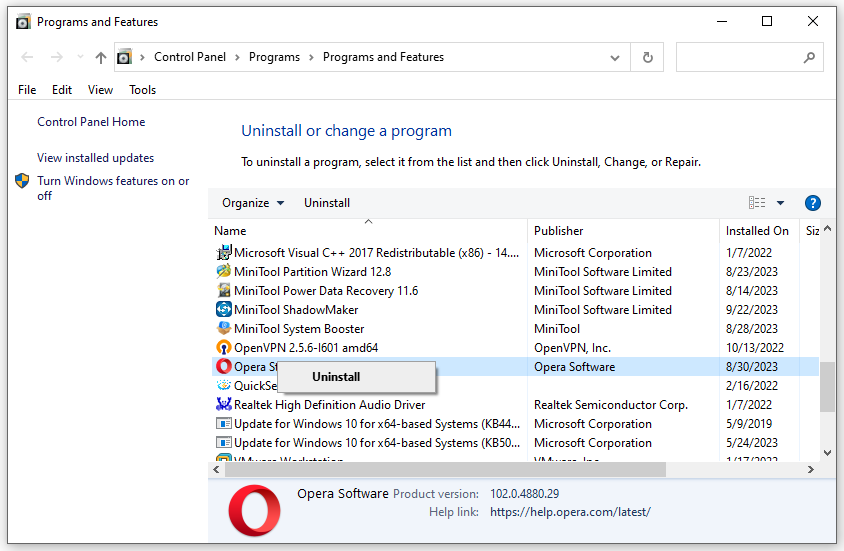The height and width of the screenshot is (551, 844).
Task: Click the MiniTool Power Data Recovery icon
Action: 223,291
